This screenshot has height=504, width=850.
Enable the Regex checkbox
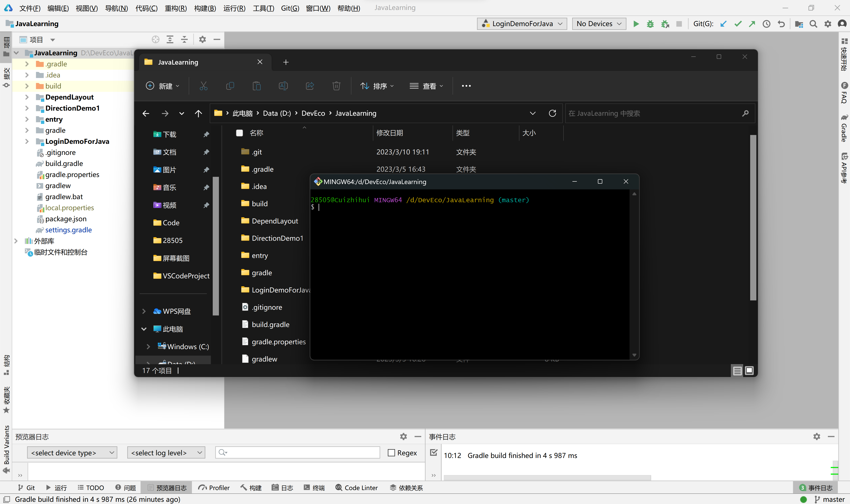point(391,453)
